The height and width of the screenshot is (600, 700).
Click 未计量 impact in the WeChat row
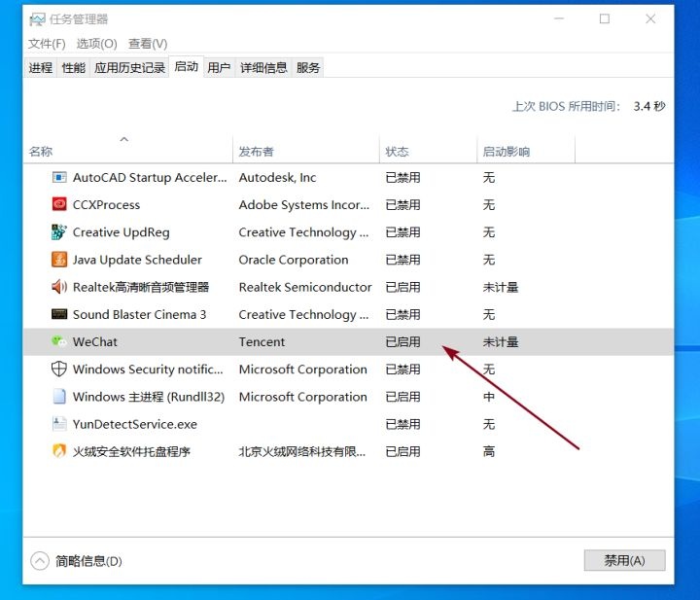pyautogui.click(x=501, y=342)
